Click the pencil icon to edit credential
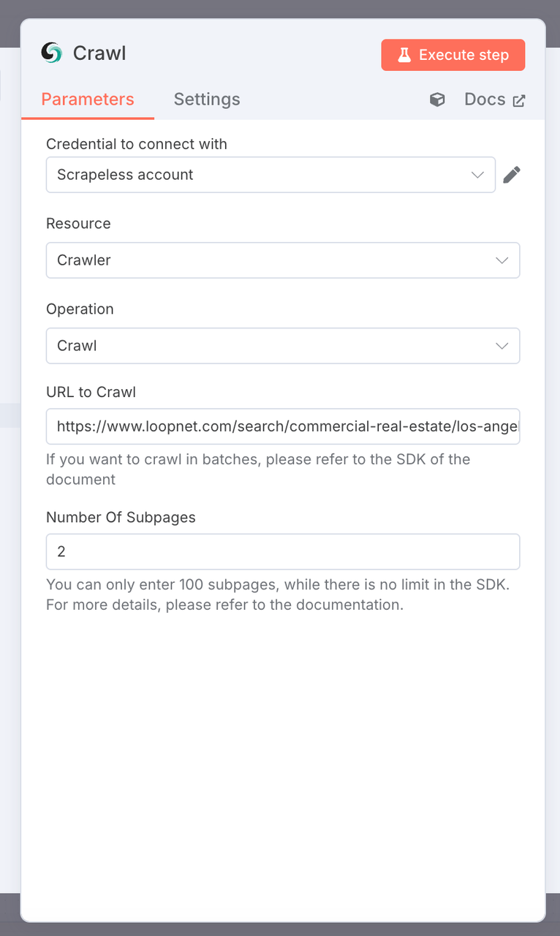560x936 pixels. [x=512, y=175]
